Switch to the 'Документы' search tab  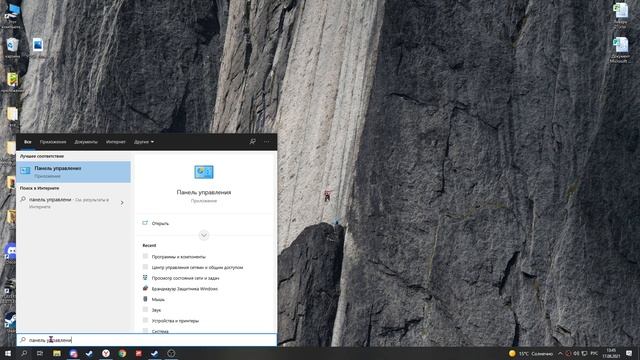[86, 142]
